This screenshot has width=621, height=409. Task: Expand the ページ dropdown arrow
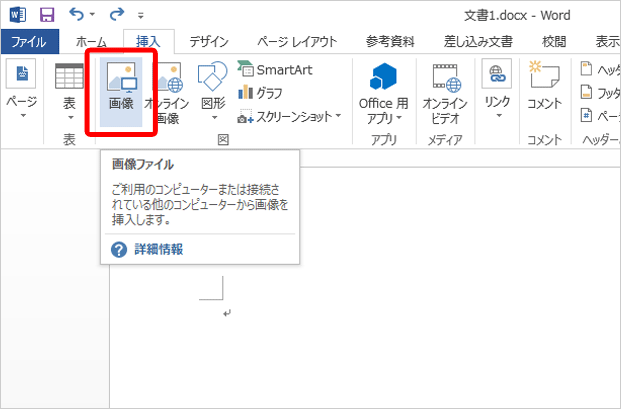23,116
